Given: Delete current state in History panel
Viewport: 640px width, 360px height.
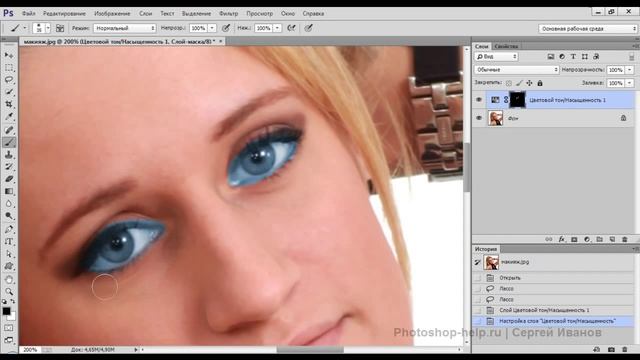Looking at the screenshot, I should pyautogui.click(x=624, y=350).
